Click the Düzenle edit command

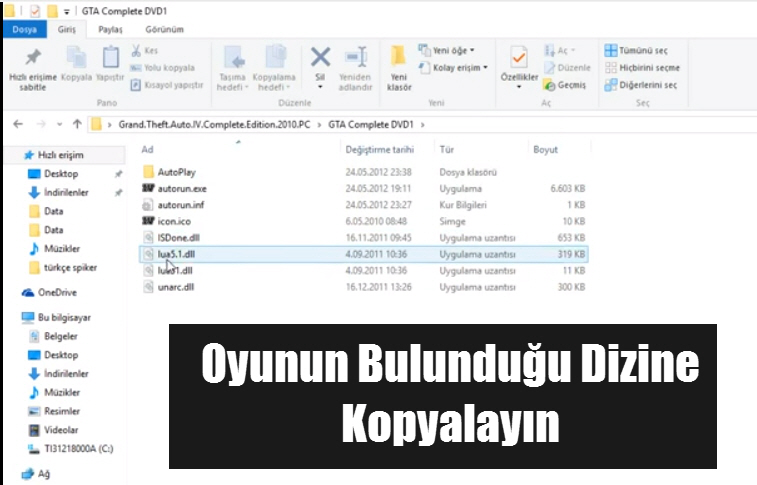(567, 68)
